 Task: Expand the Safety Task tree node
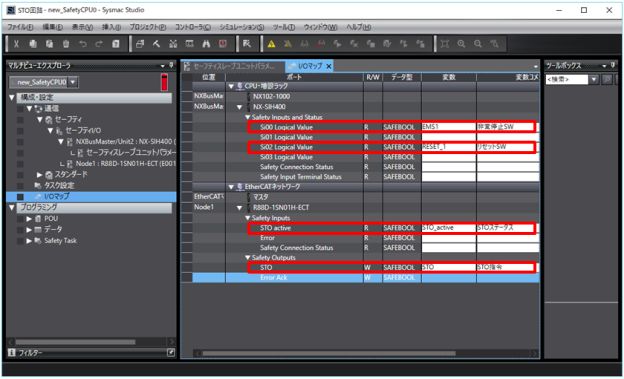[29, 240]
